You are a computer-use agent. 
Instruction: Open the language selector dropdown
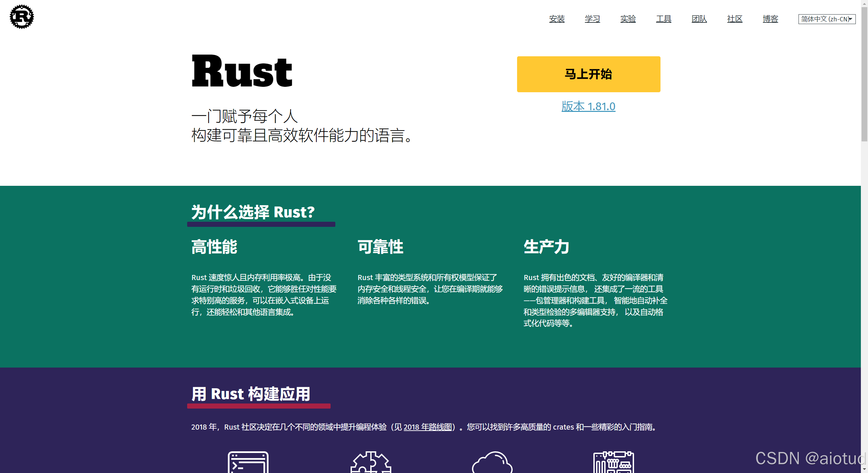[x=827, y=19]
